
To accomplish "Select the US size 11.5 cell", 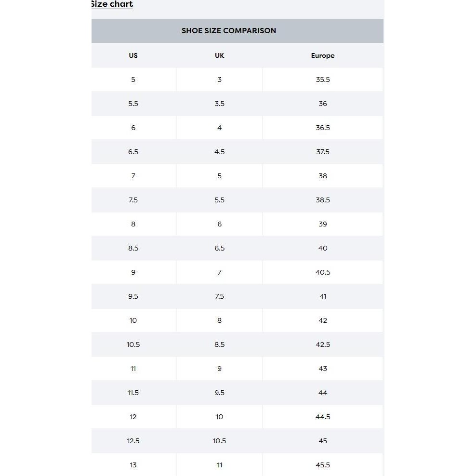I will pyautogui.click(x=133, y=393).
